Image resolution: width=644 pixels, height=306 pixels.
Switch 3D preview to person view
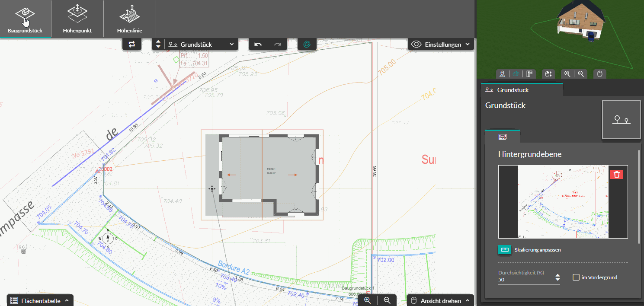coord(503,74)
